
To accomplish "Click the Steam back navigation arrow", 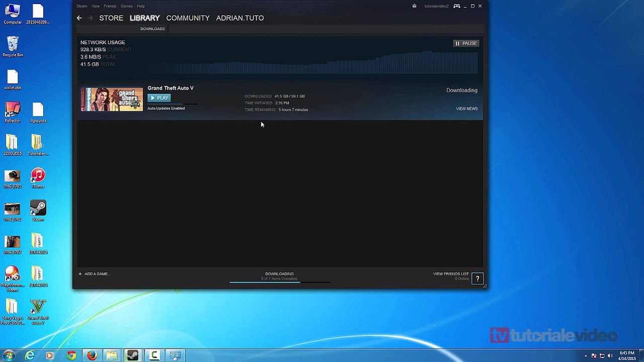I will click(79, 18).
